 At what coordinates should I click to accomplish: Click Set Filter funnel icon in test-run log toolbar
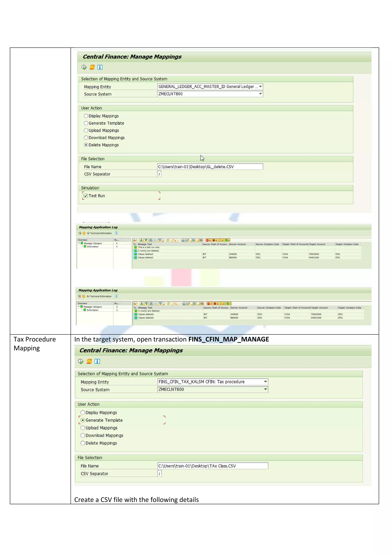pos(160,240)
